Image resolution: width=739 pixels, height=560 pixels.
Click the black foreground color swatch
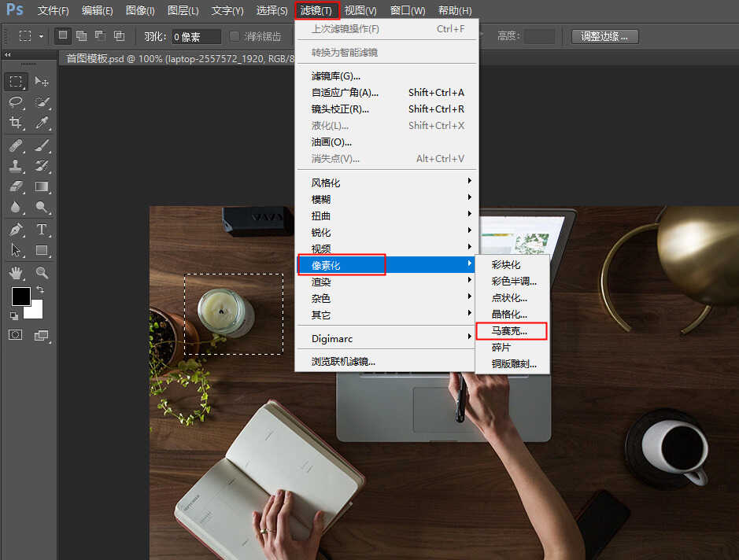[20, 297]
